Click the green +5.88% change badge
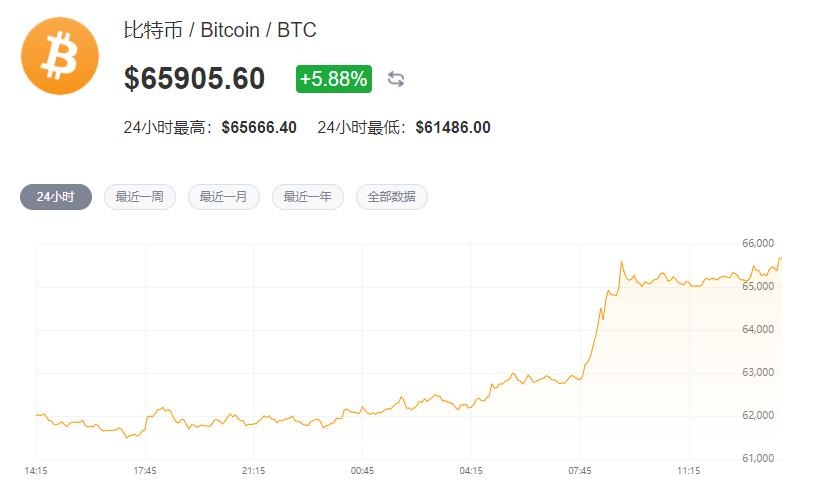This screenshot has height=494, width=814. pos(333,78)
